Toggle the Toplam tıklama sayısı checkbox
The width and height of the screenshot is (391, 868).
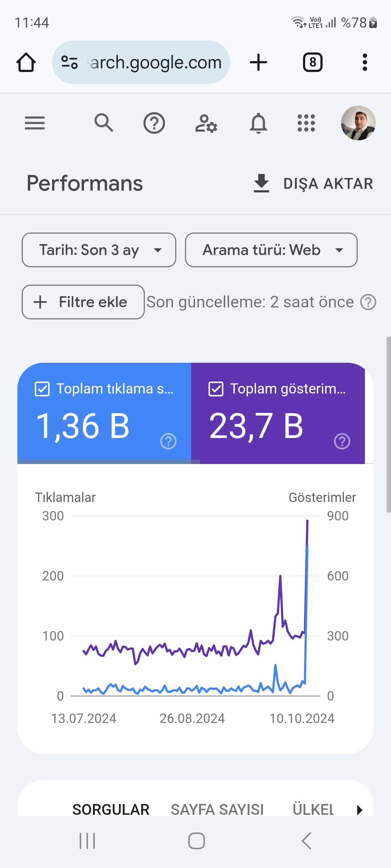[42, 389]
